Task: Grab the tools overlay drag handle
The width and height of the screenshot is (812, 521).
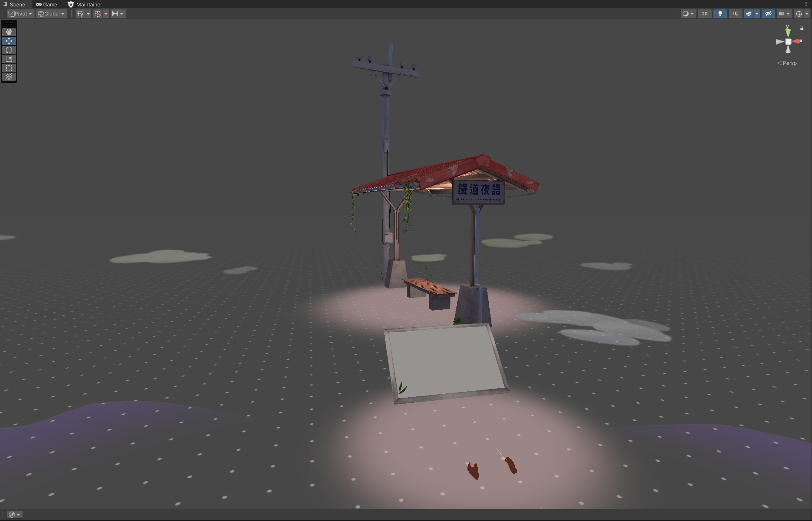Action: (x=9, y=24)
